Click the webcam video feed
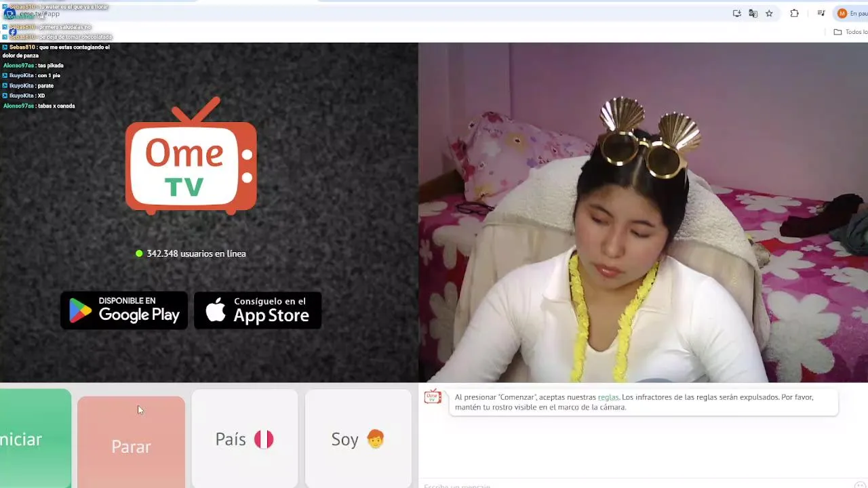Screen dimensions: 868x488 click(x=643, y=213)
